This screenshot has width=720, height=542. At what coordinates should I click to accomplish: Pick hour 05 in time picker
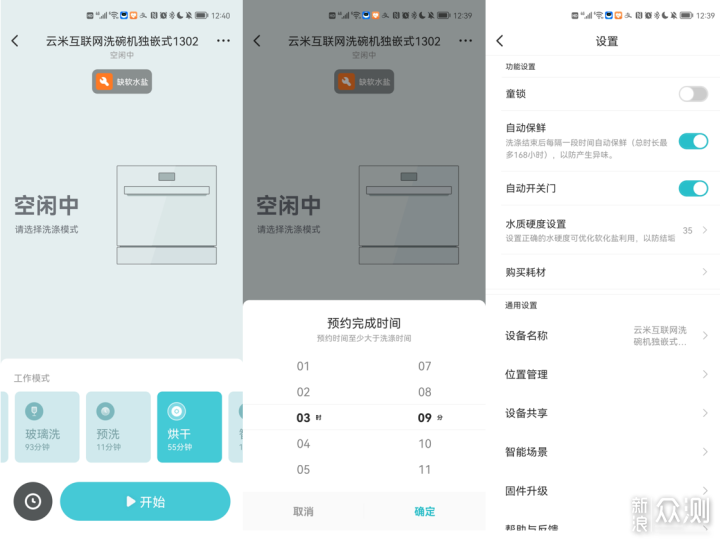(x=303, y=469)
